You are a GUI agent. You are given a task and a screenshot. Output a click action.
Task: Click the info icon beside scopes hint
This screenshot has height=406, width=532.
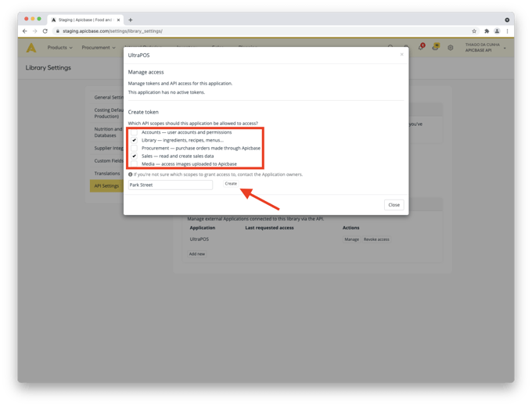131,174
